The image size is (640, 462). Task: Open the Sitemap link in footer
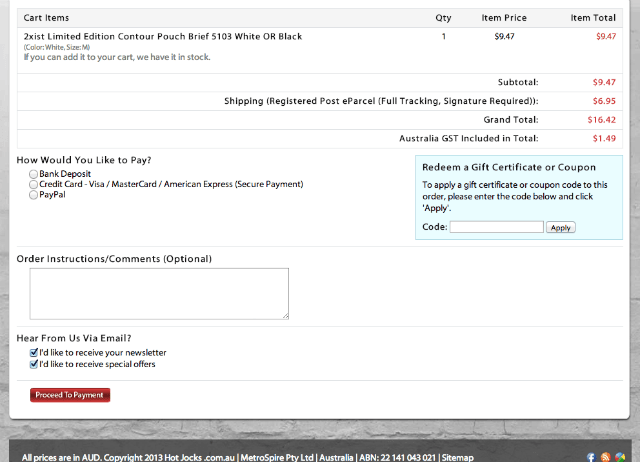click(457, 457)
